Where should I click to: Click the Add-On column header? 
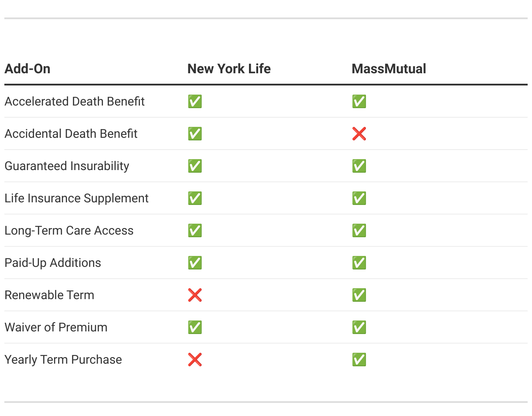27,69
